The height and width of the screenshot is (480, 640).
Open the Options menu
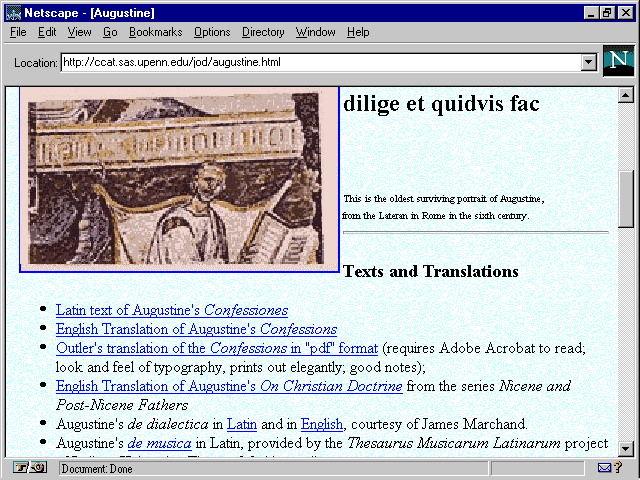(212, 32)
